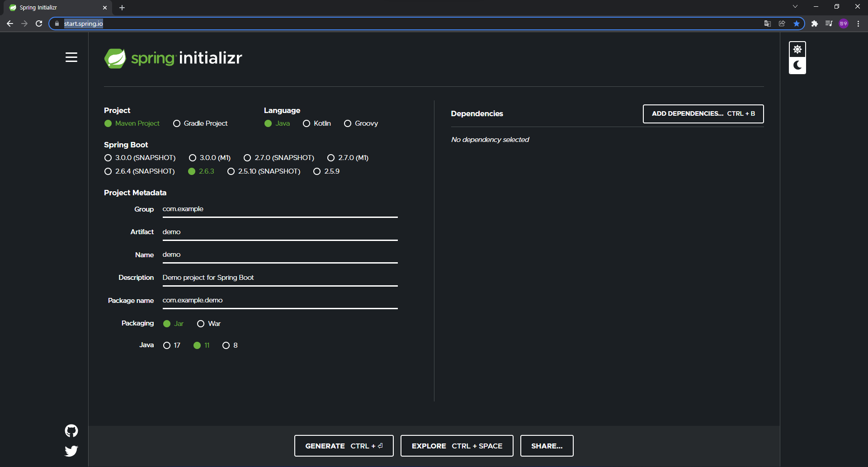Screen dimensions: 868x467
Task: Close the Spring Initializr tab
Action: pos(105,8)
